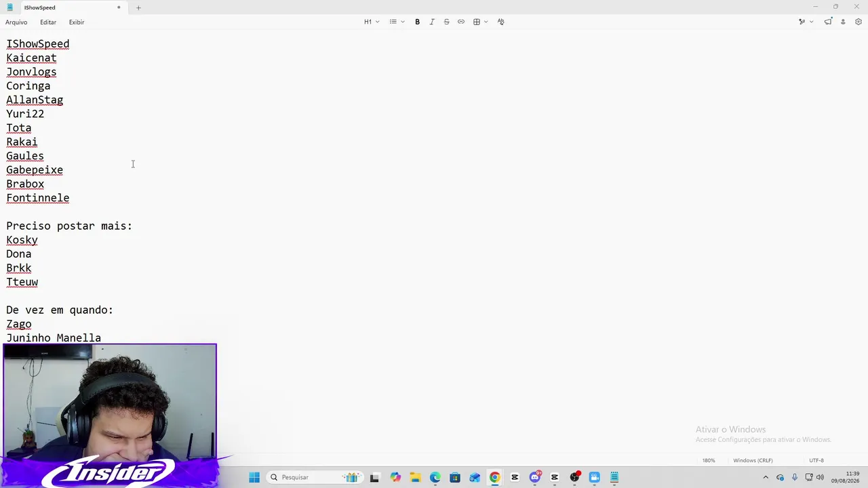The width and height of the screenshot is (868, 488).
Task: Click the word AllanStag
Action: coord(35,100)
